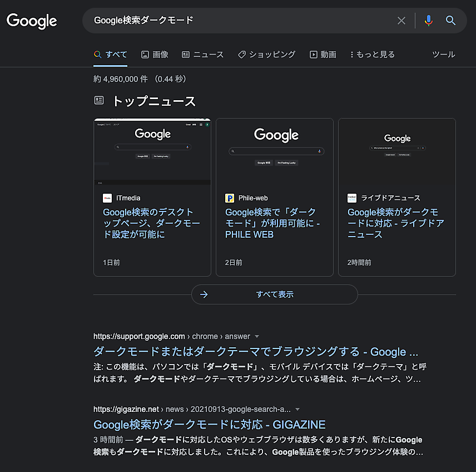
Task: Click the snippet text under the GIGAZINE result
Action: [x=259, y=446]
